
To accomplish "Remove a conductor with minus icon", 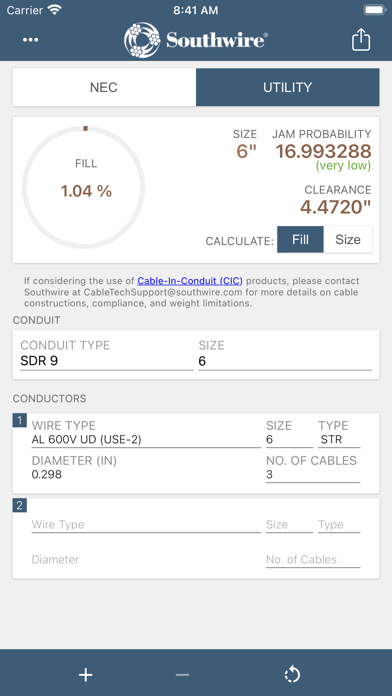I will (182, 675).
